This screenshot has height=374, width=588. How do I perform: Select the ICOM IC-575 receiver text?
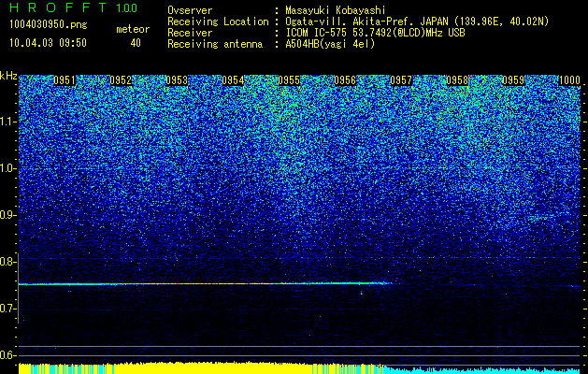(375, 33)
